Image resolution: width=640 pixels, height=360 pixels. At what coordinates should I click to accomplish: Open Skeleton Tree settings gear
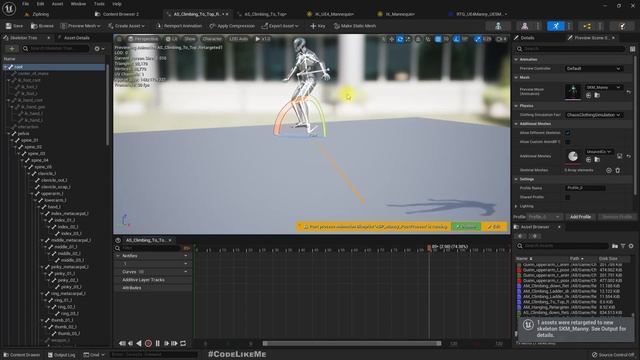[98, 49]
